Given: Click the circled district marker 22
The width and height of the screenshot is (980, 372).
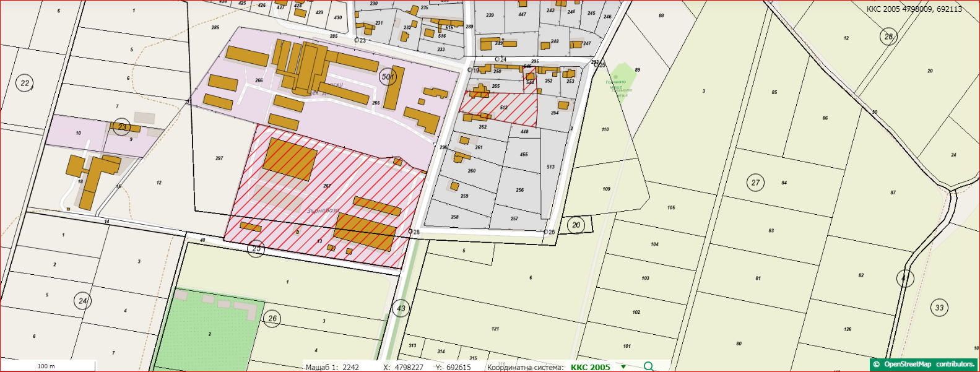Looking at the screenshot, I should (24, 83).
